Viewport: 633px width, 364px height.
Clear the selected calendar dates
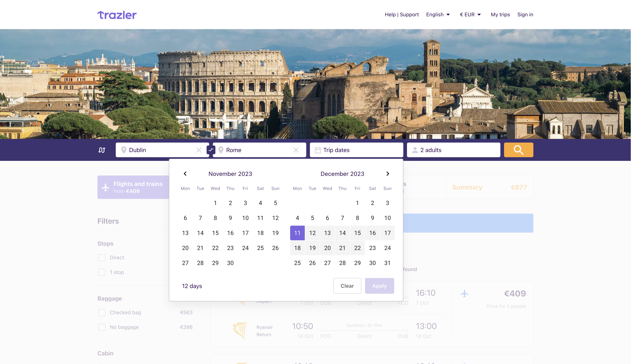tap(347, 286)
